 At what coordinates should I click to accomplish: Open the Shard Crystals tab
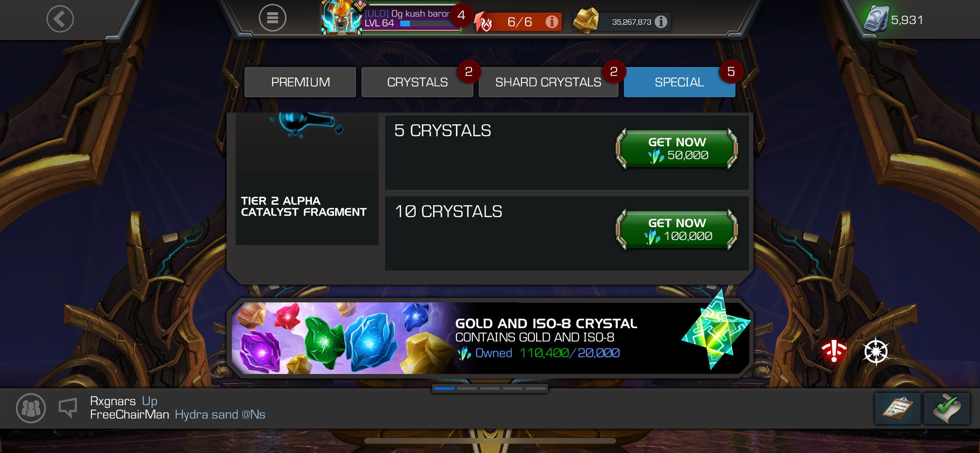(x=548, y=82)
